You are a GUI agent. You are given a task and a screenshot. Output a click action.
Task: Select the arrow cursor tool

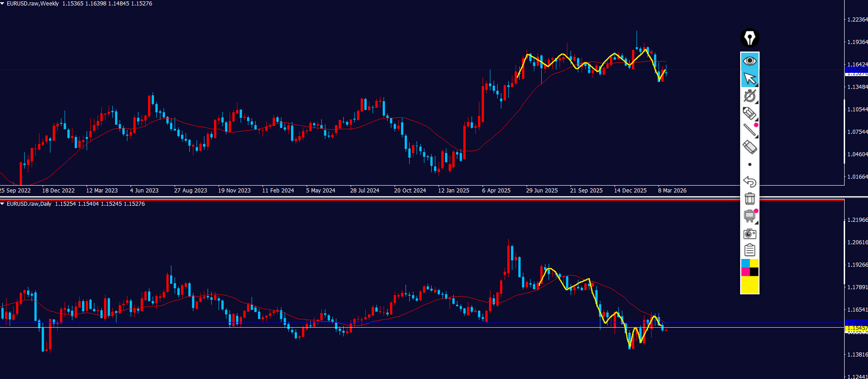click(750, 78)
